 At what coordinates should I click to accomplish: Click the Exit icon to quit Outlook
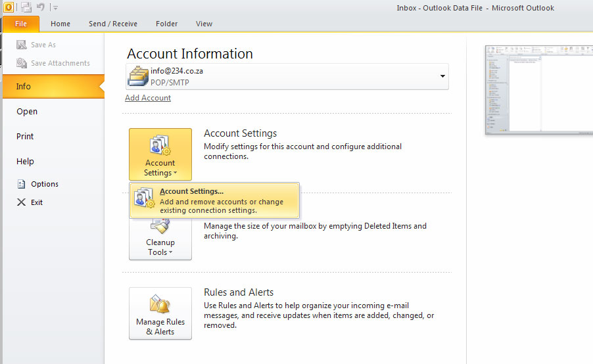click(22, 202)
